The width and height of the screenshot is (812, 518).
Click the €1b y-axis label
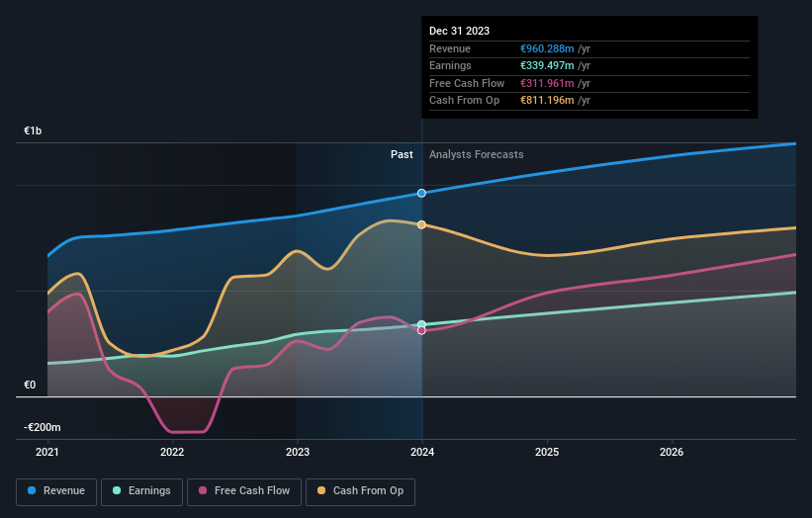click(33, 130)
